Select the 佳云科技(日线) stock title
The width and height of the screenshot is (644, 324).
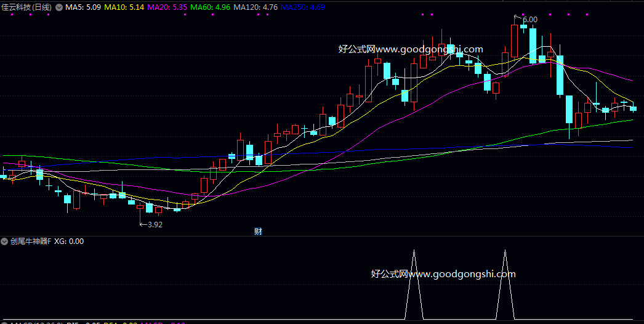click(x=28, y=7)
